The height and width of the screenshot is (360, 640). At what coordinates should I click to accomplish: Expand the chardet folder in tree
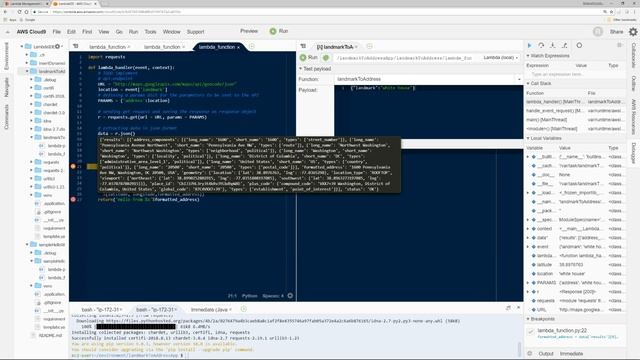31,104
